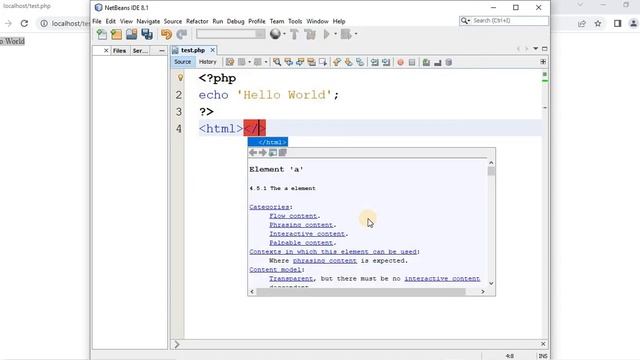Click the Find Selection magnifier icon
Screen dimensions: 640x360
point(277,62)
